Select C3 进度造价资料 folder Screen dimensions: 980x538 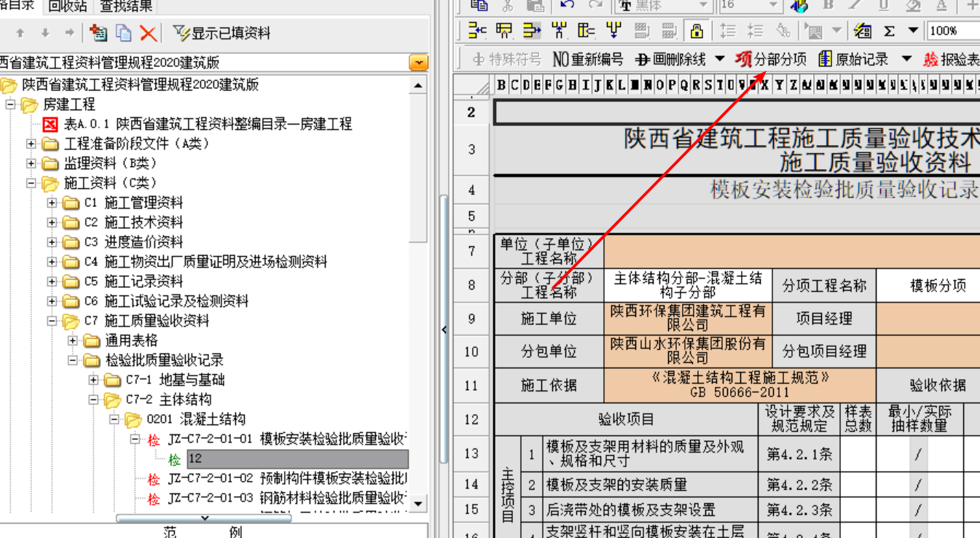[133, 243]
